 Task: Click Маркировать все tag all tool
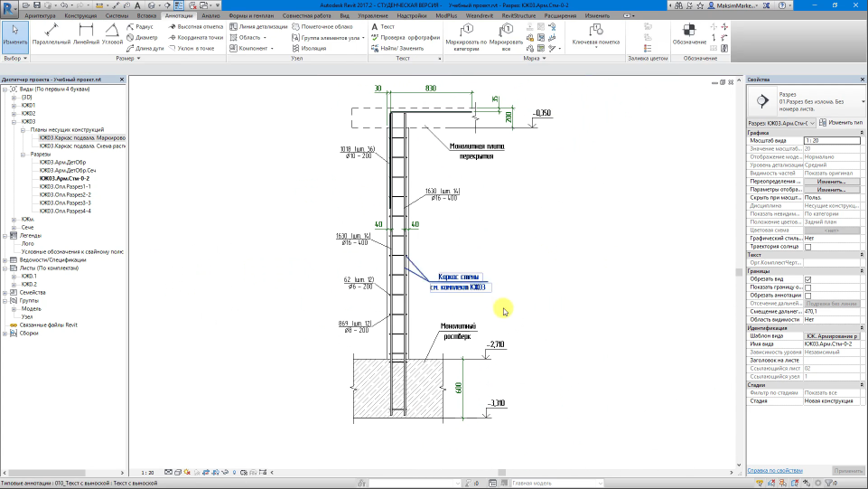click(506, 37)
